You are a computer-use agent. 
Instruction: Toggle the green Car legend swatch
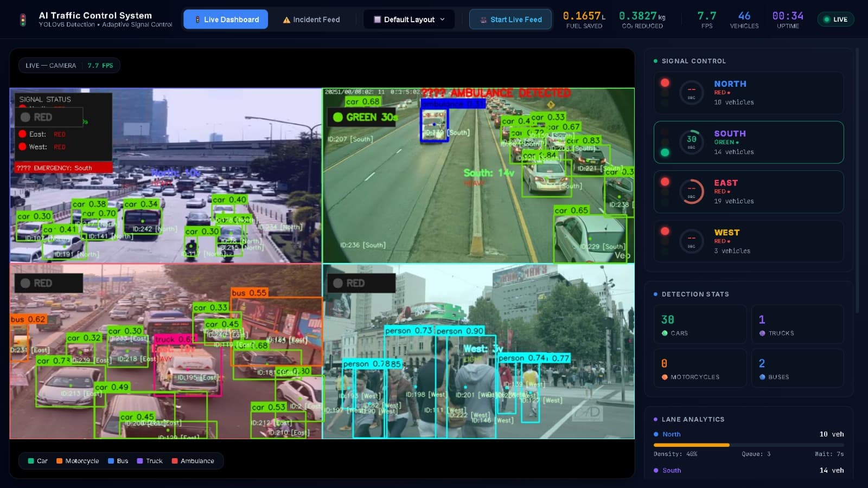(30, 460)
